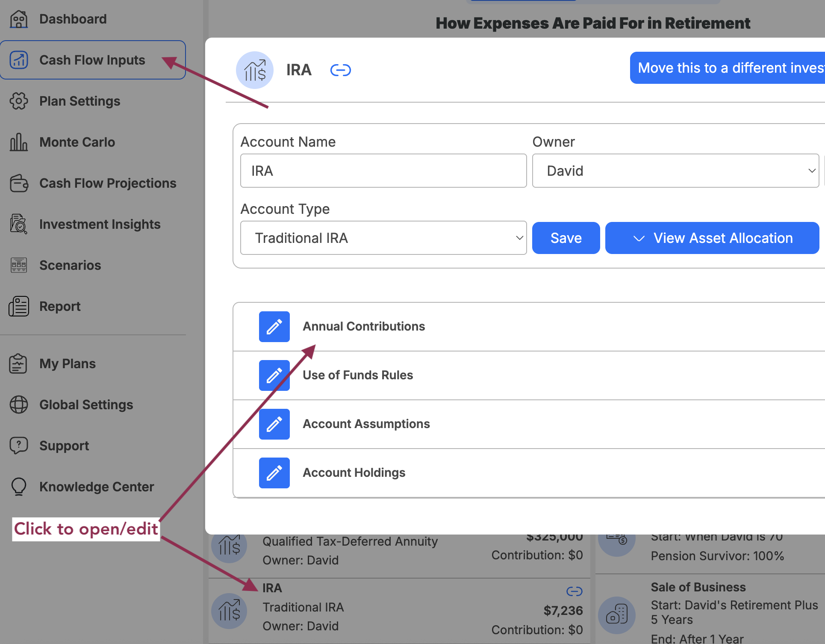Click Move this to a different investment button
The width and height of the screenshot is (825, 644).
(728, 68)
